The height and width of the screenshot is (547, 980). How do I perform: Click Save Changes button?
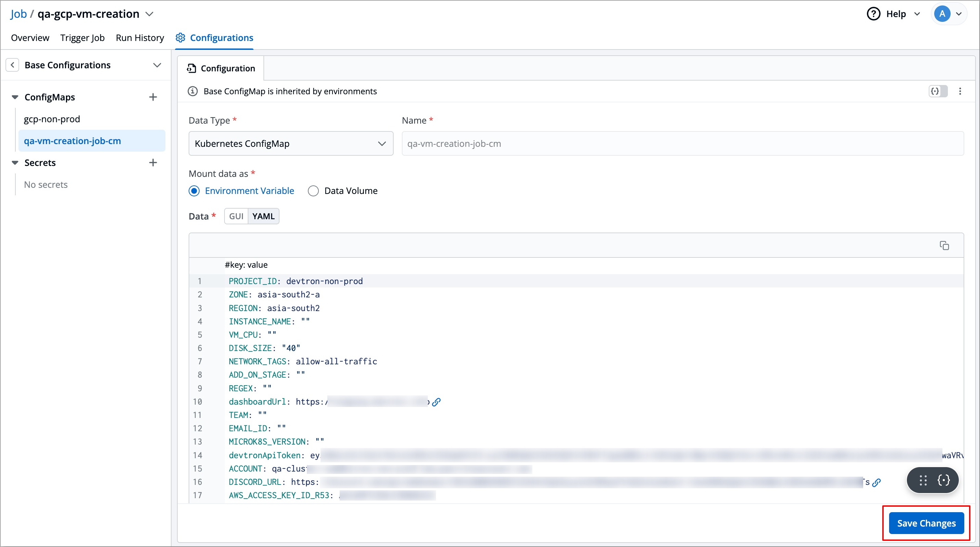click(926, 523)
